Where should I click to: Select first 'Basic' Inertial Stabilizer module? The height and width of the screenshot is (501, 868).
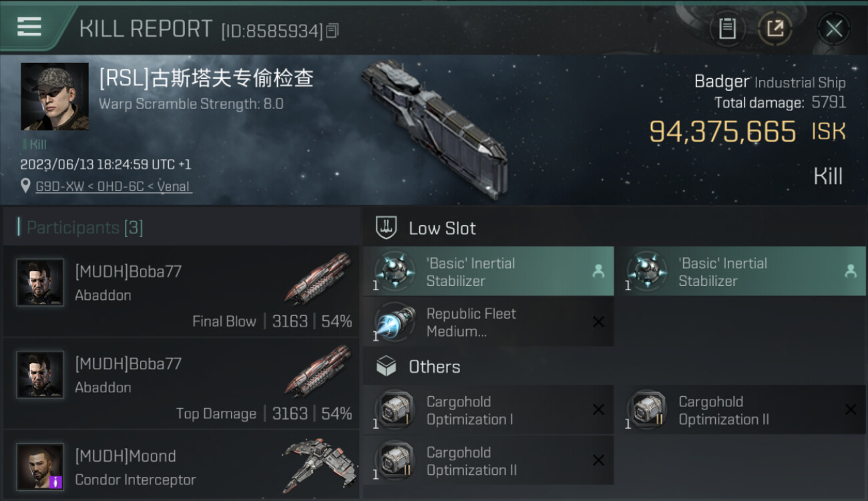tap(488, 271)
